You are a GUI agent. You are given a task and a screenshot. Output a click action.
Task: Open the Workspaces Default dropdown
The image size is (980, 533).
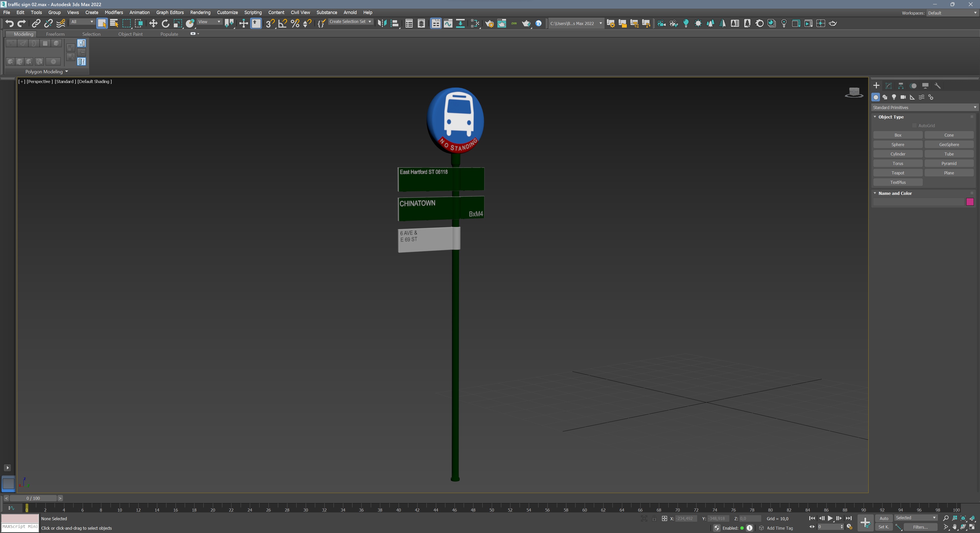952,13
